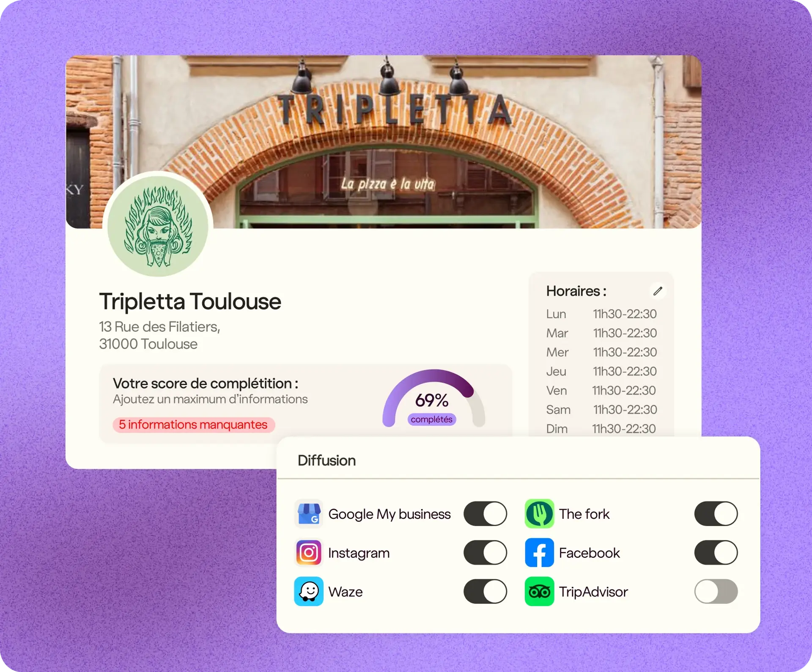Viewport: 812px width, 672px height.
Task: Click the complétés purple label
Action: [x=431, y=419]
